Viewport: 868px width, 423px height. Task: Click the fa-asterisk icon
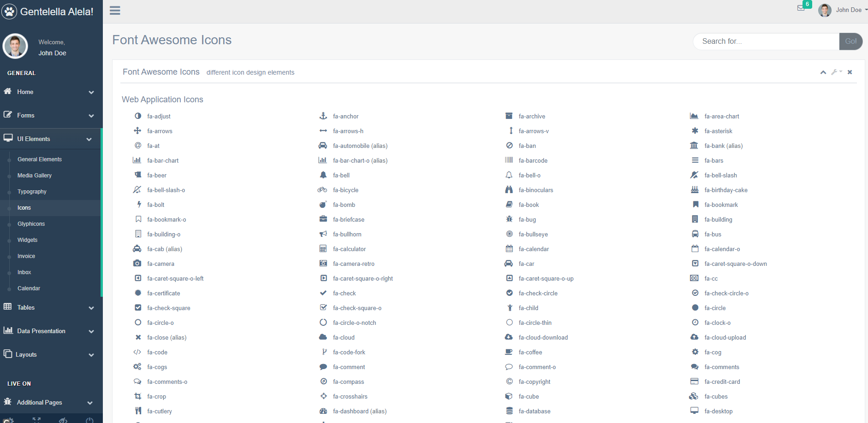pos(695,131)
